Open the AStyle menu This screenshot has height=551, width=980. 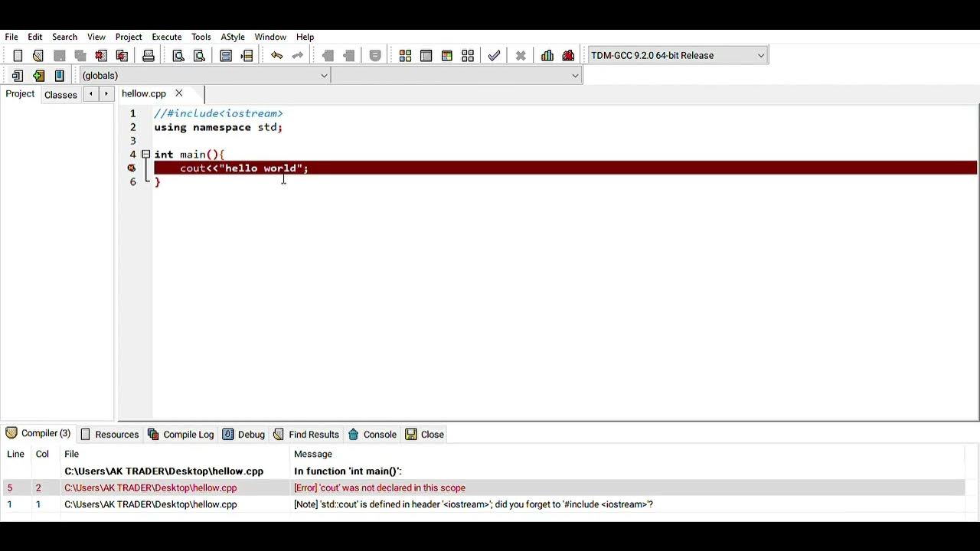click(x=233, y=37)
